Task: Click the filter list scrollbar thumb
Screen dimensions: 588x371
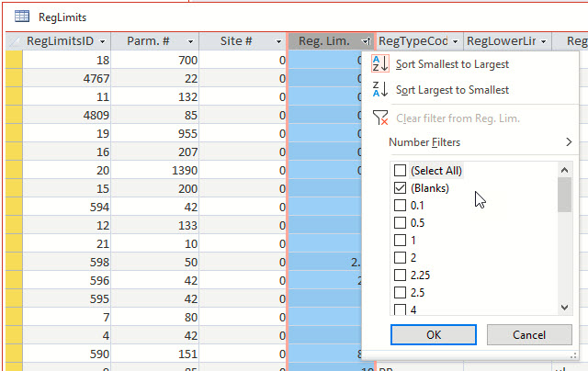Action: pyautogui.click(x=564, y=195)
